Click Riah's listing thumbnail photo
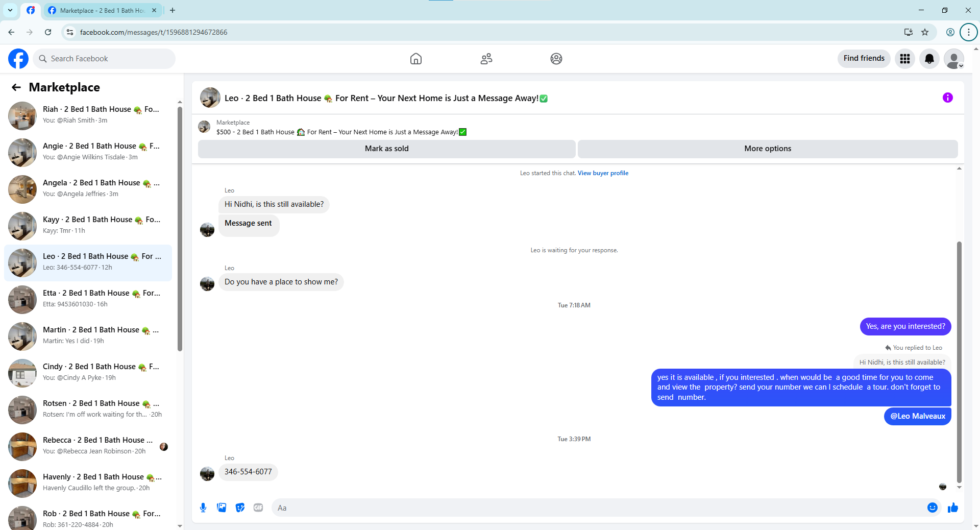 [22, 116]
